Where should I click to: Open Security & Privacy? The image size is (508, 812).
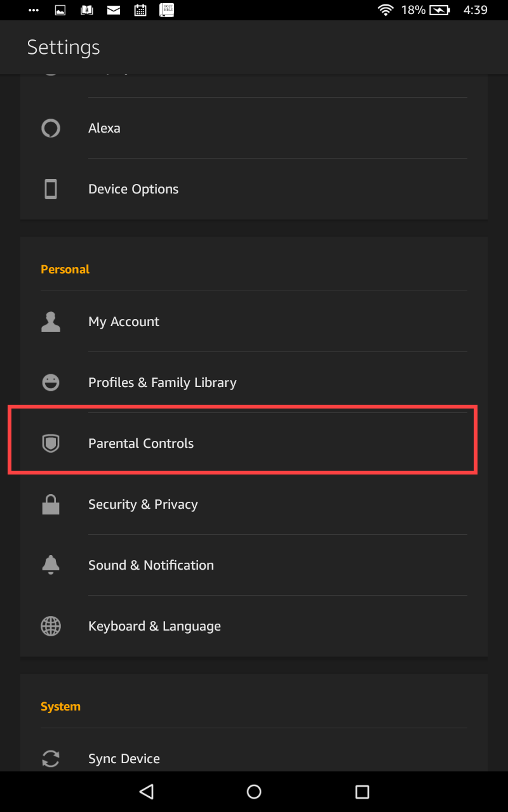point(254,504)
